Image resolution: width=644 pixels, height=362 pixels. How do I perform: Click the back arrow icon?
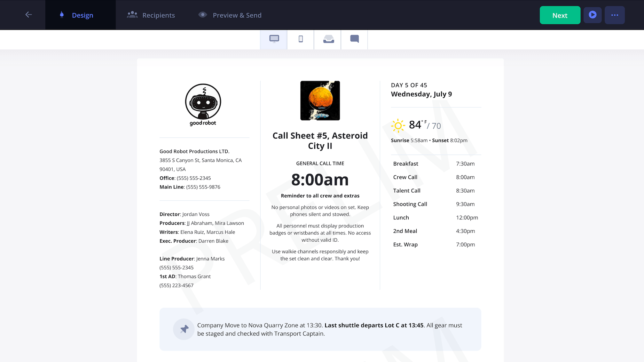click(29, 15)
